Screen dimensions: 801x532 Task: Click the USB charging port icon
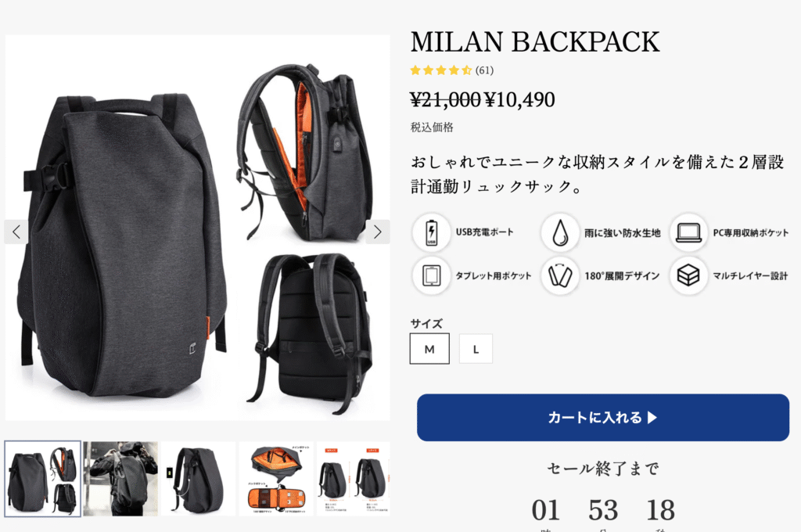point(431,232)
